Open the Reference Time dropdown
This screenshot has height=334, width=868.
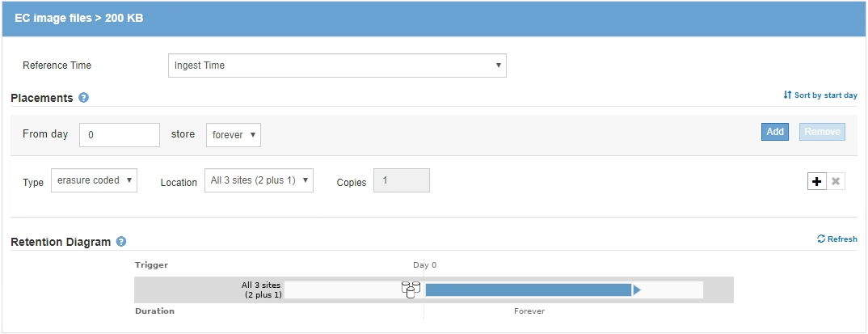[x=337, y=66]
